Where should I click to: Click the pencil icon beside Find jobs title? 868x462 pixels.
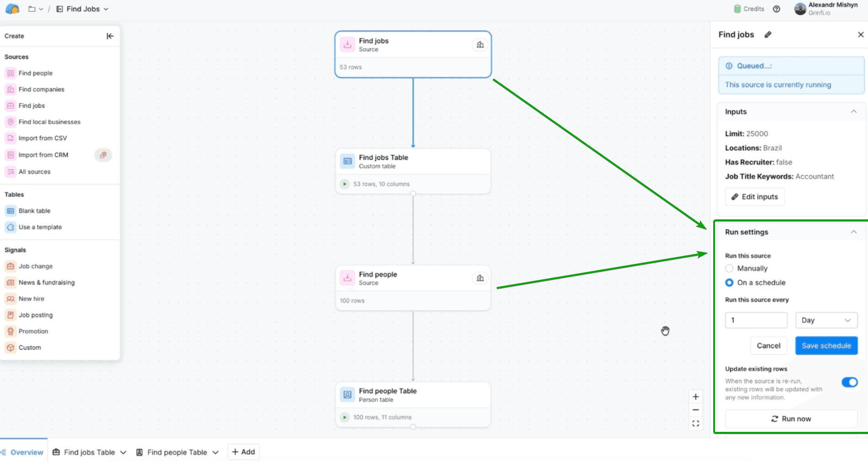tap(768, 35)
